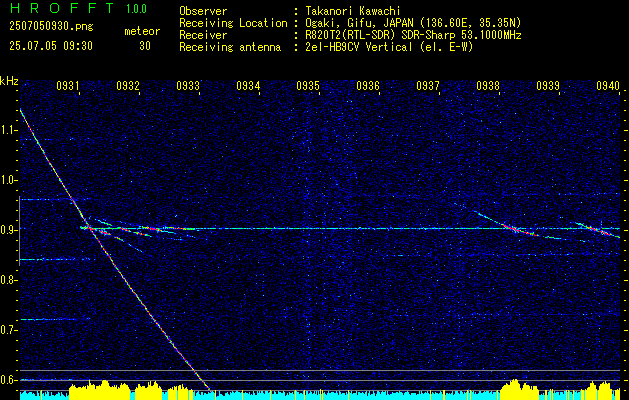Click the 0935 time marker

point(308,85)
